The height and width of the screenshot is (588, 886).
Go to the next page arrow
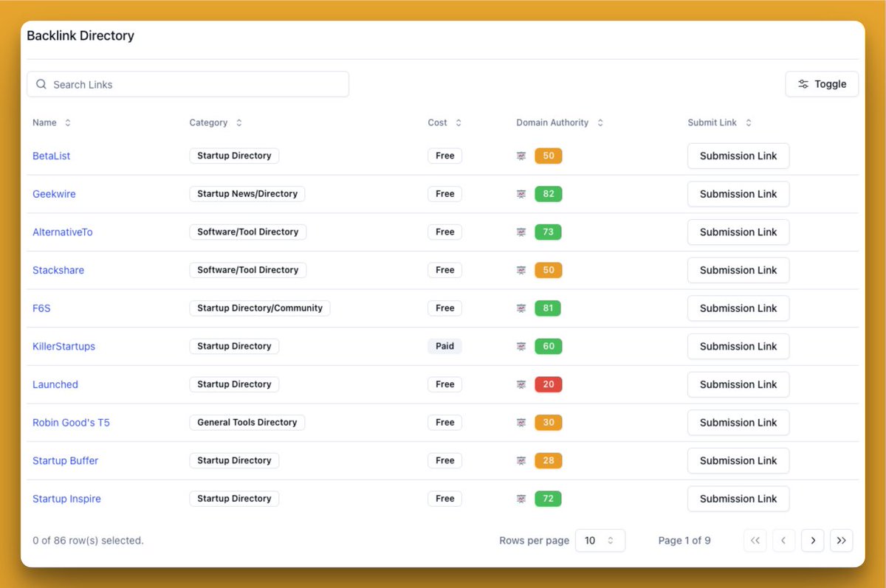(813, 541)
